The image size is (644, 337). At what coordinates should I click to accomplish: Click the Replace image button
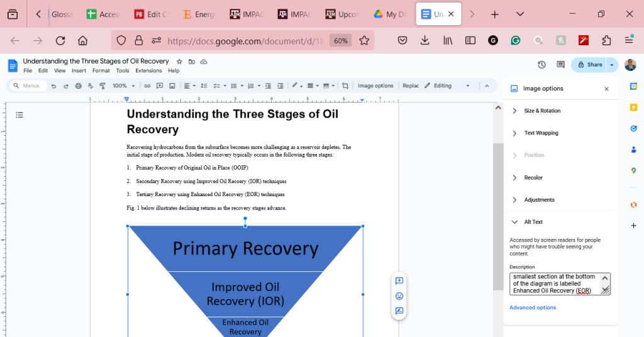pos(410,86)
